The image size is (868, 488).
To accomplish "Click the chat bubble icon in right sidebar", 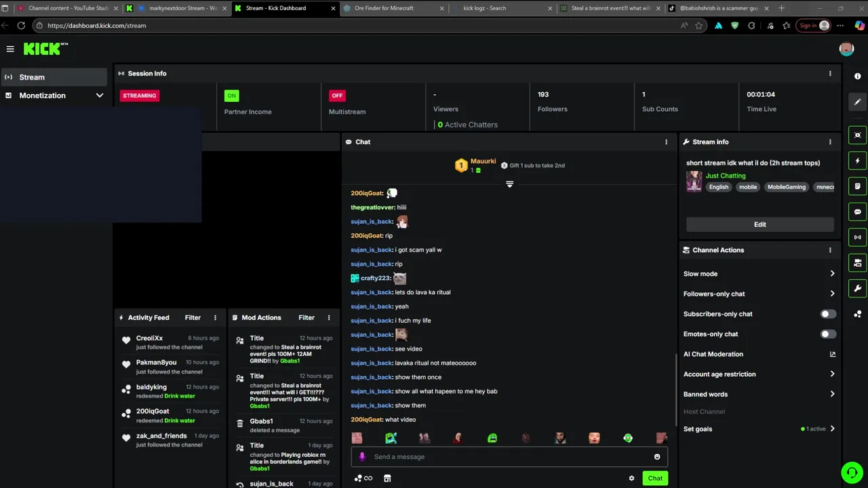I will 858,211.
